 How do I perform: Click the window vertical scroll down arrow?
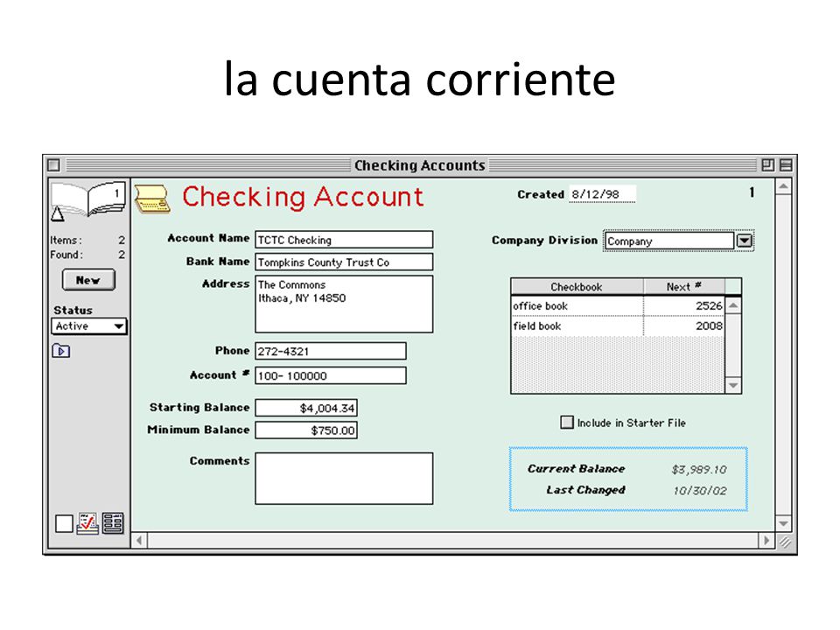coord(783,523)
